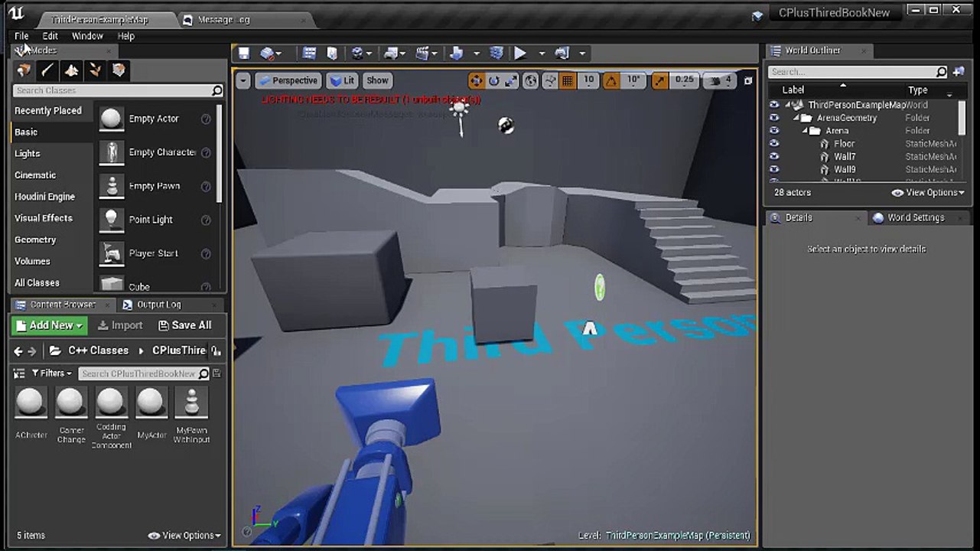Open the Content toolbar icon

coord(309,53)
